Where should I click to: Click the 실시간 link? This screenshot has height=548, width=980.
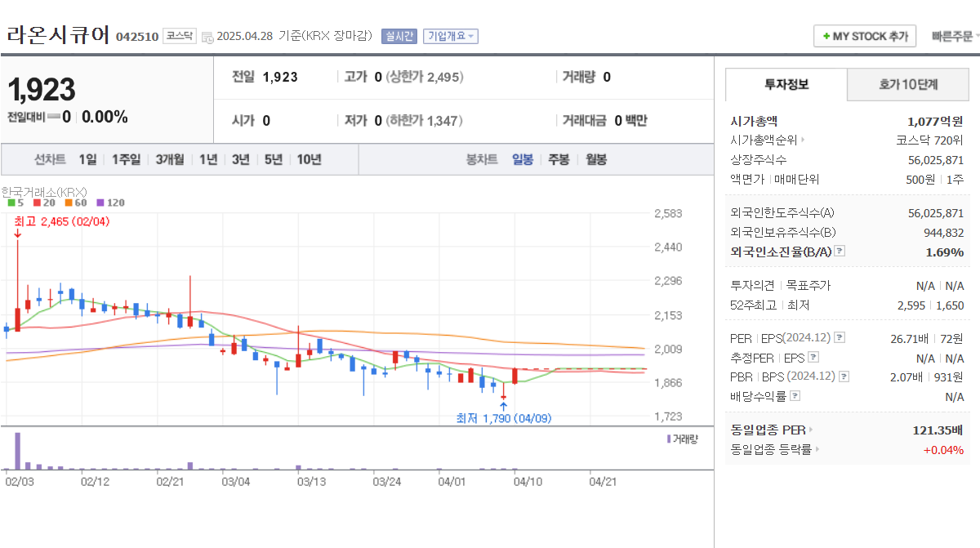(x=399, y=36)
